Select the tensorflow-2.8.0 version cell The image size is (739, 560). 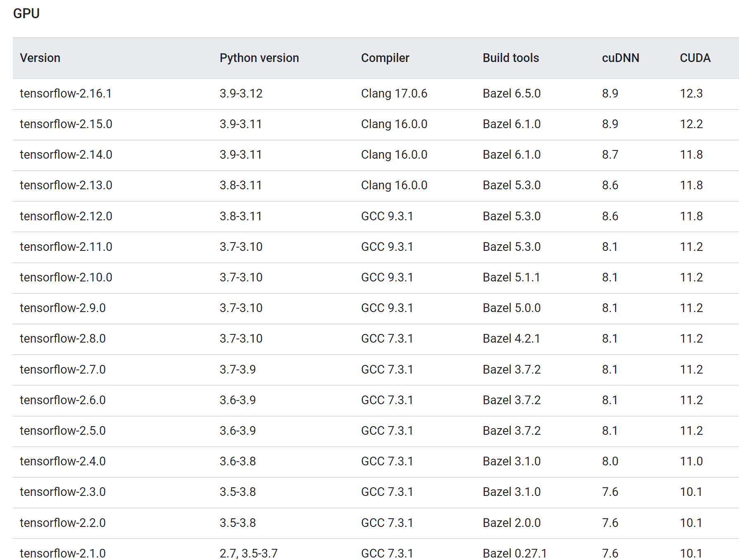click(62, 338)
